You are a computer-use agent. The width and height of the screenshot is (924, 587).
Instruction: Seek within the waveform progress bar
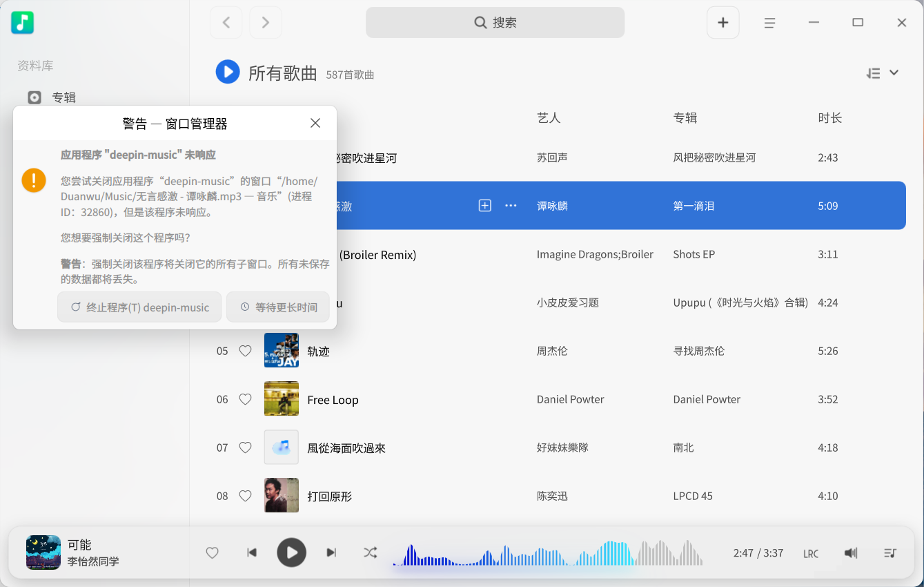(549, 553)
